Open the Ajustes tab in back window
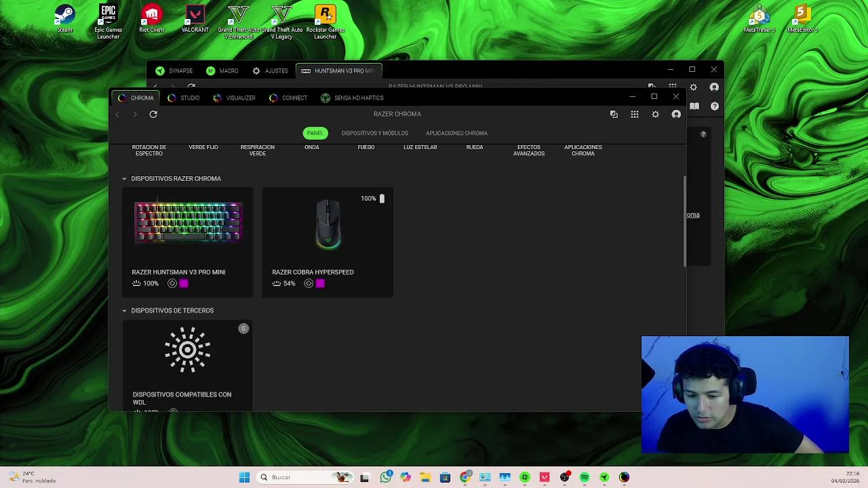Viewport: 868px width, 488px height. tap(270, 70)
